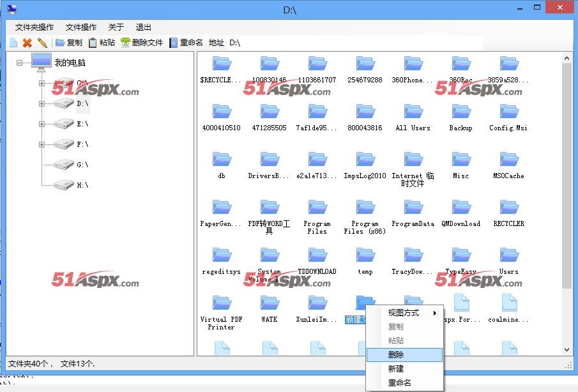Select the PaperGen... folder
578x392 pixels.
(x=222, y=213)
